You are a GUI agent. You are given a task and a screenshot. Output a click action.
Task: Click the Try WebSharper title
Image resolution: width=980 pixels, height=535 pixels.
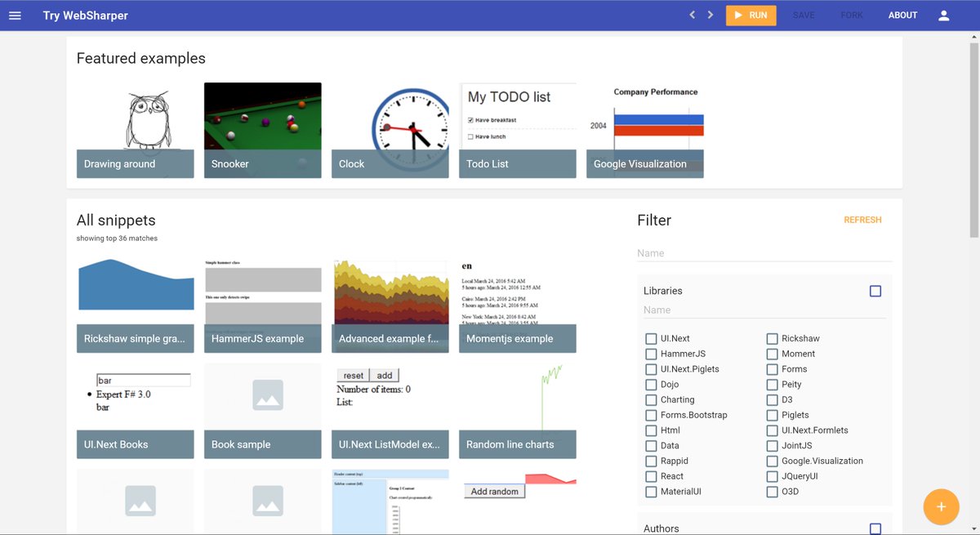86,16
